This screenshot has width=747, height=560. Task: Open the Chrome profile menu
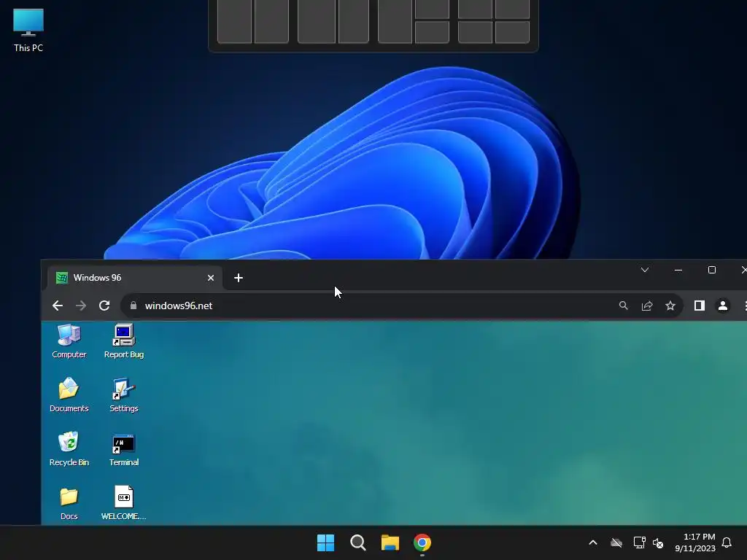[723, 306]
